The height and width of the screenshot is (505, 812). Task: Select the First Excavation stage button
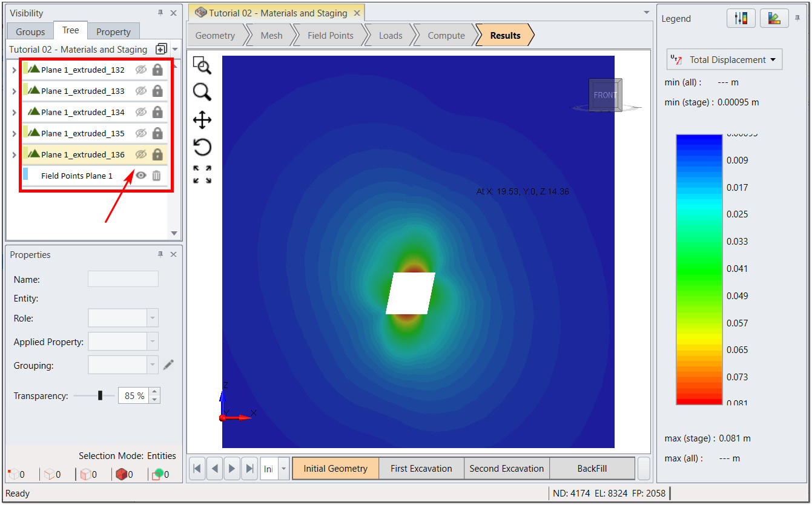(421, 469)
